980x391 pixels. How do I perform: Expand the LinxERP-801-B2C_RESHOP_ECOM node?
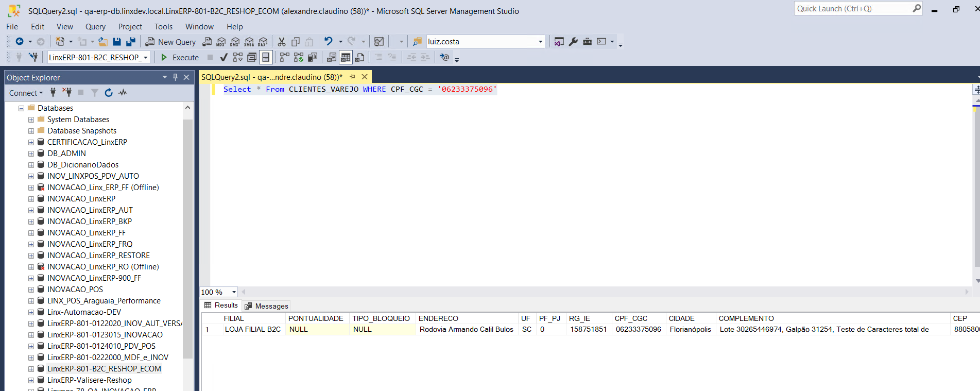(x=31, y=369)
